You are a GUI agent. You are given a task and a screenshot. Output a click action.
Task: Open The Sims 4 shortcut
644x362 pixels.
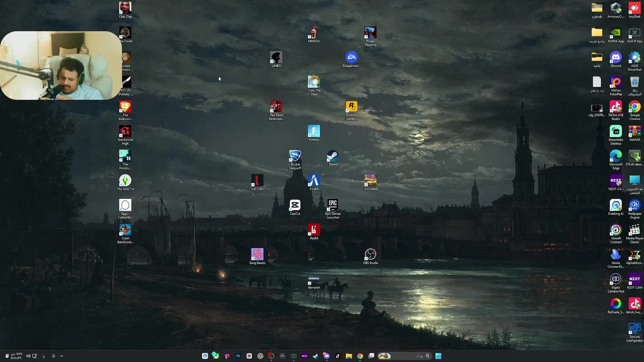click(125, 182)
